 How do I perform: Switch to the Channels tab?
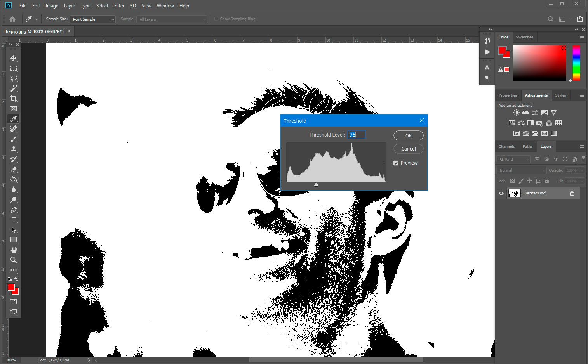click(506, 147)
